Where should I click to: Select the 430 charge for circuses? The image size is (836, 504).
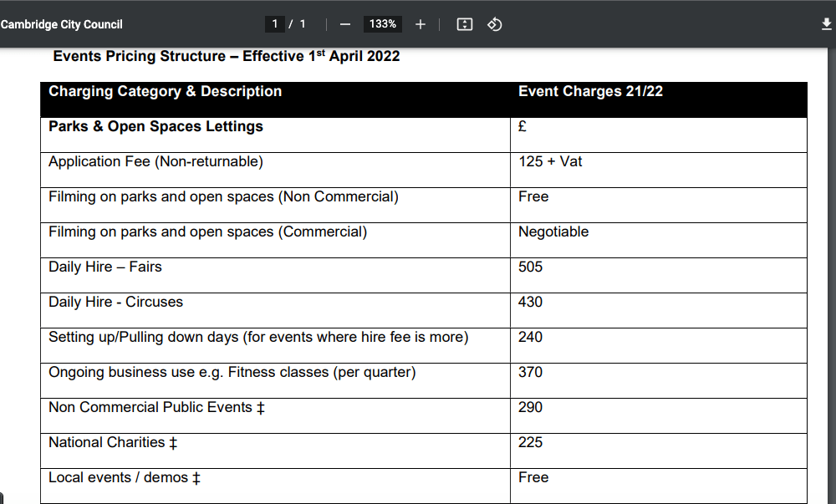[530, 303]
